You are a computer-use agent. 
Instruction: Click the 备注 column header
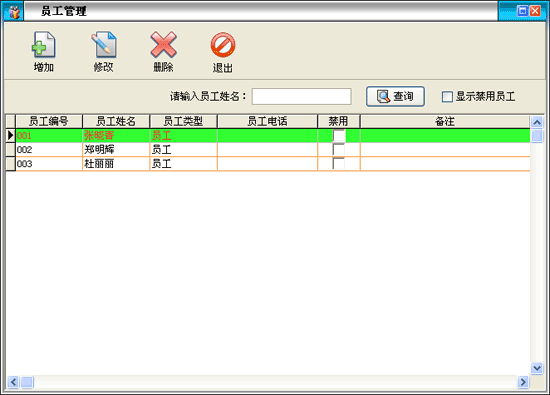point(445,121)
